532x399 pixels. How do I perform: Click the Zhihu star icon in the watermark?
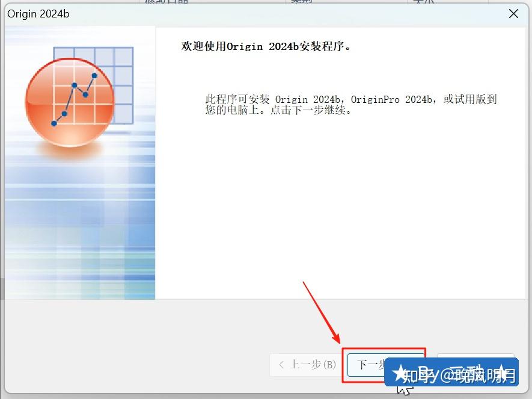coord(399,373)
